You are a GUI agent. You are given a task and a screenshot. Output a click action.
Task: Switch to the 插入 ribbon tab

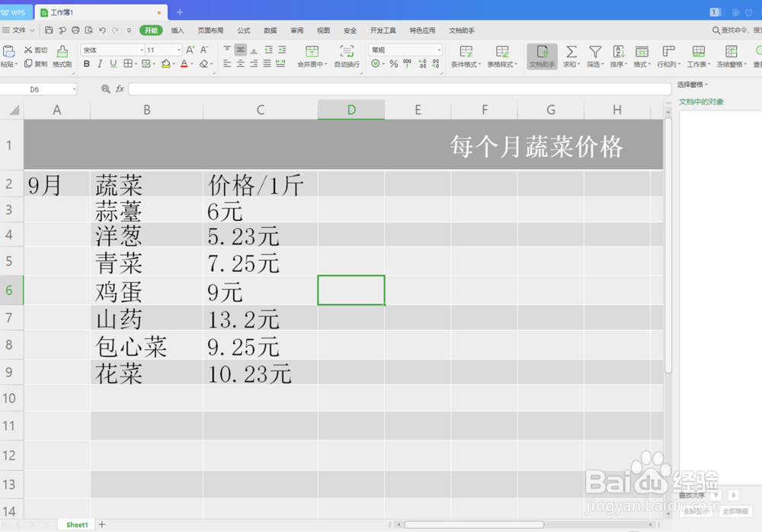point(178,30)
